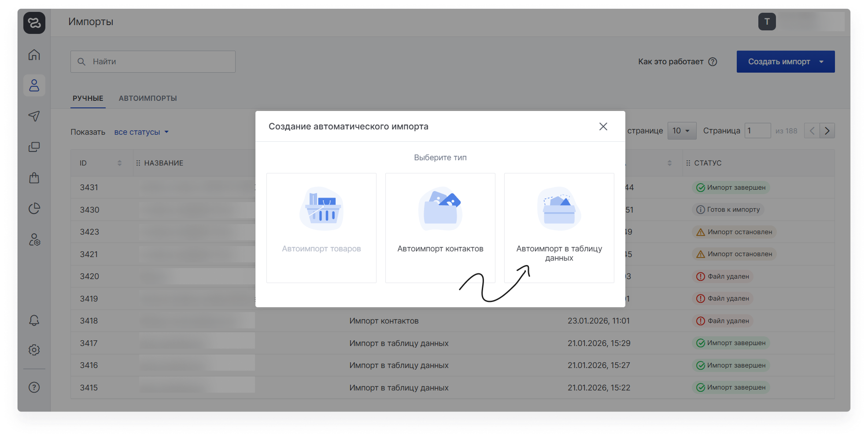
Task: Switch to the АВТОИМПОРТЫ tab
Action: click(148, 99)
